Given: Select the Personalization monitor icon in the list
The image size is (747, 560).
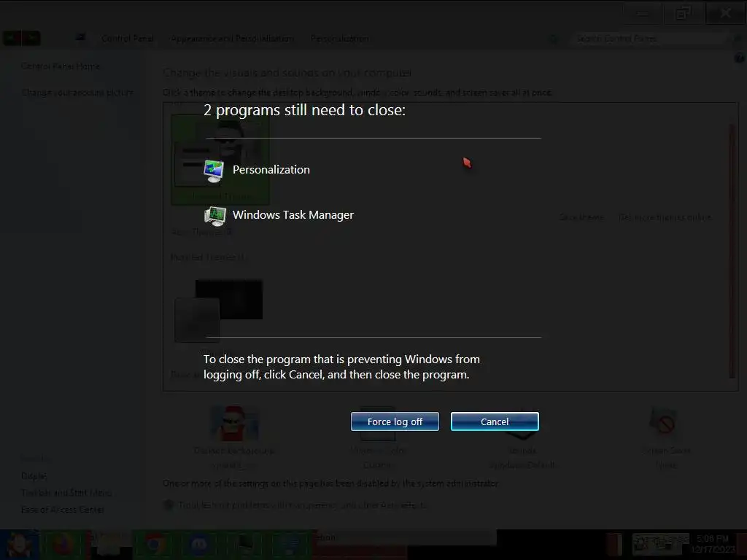Looking at the screenshot, I should pos(214,171).
